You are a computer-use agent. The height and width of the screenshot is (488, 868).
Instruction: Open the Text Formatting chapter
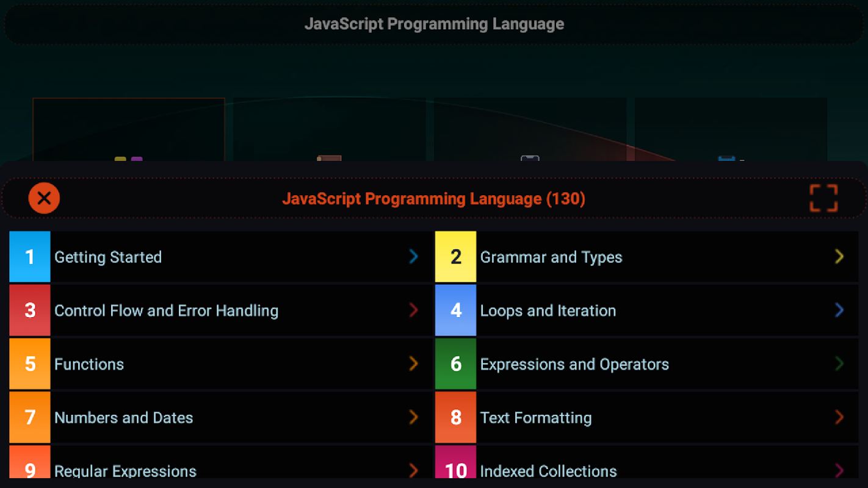click(x=535, y=418)
